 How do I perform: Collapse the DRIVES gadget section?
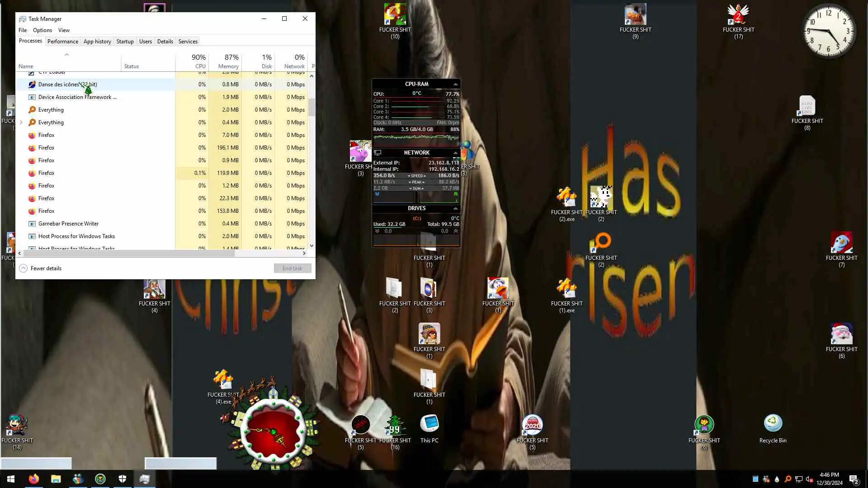[455, 208]
